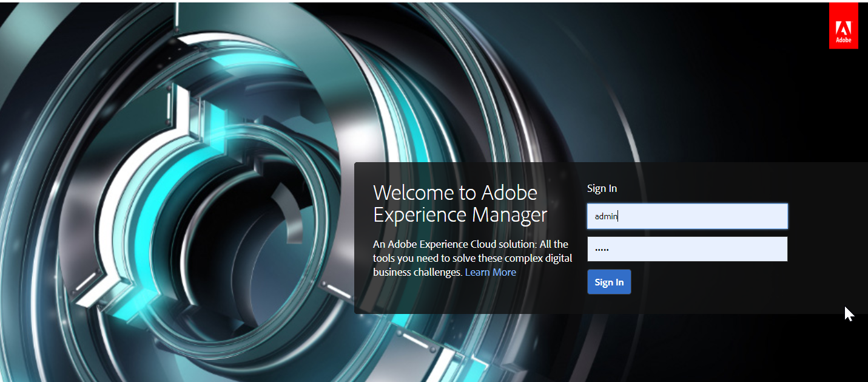Click the 'Welcome to Adobe Experience Manager' heading
Screen dimensions: 868x382
tap(460, 203)
